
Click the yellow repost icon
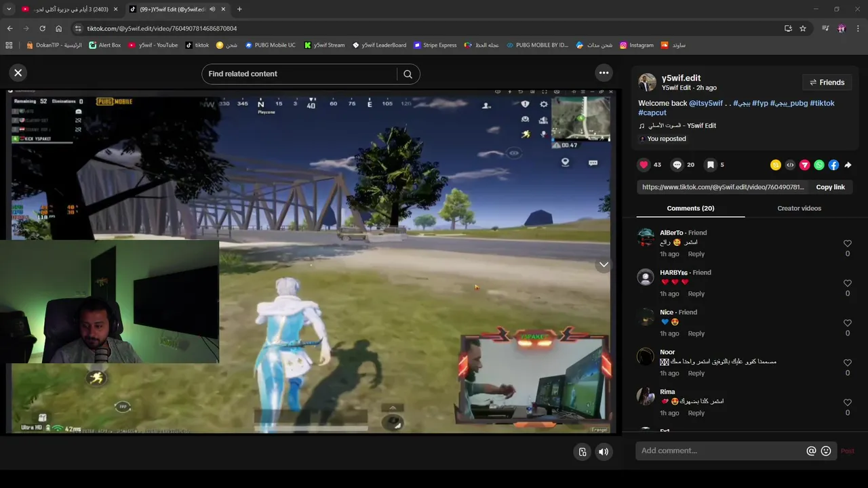pos(776,165)
